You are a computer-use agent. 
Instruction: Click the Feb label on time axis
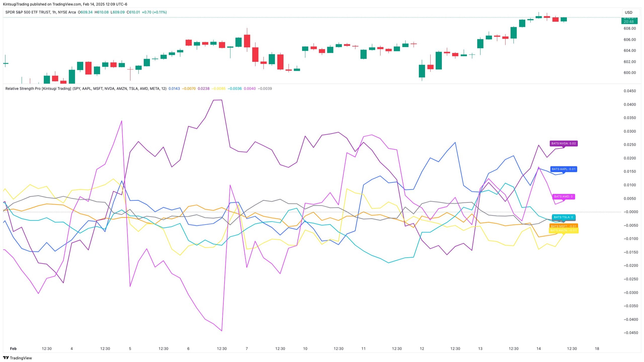(13, 348)
